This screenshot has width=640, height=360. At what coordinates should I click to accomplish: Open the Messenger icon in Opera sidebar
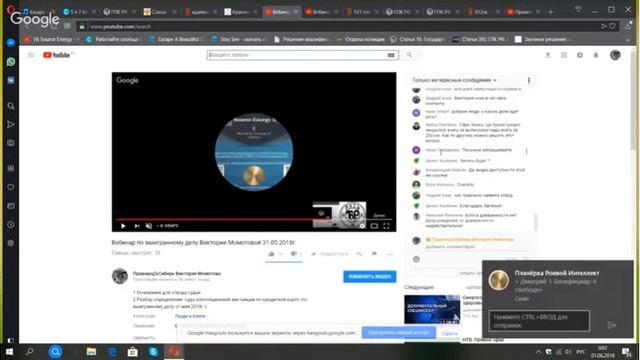pyautogui.click(x=11, y=43)
